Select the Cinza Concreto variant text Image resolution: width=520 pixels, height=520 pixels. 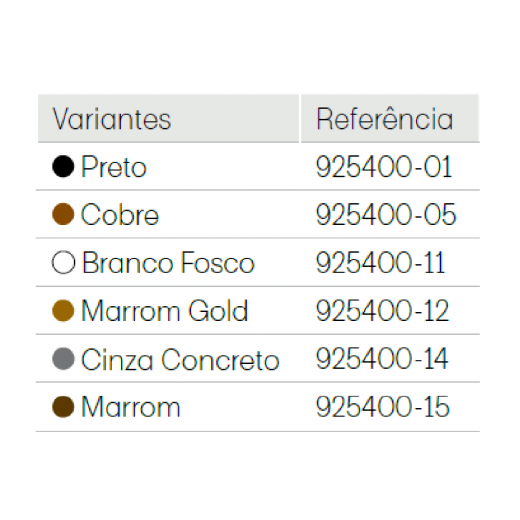tap(180, 359)
